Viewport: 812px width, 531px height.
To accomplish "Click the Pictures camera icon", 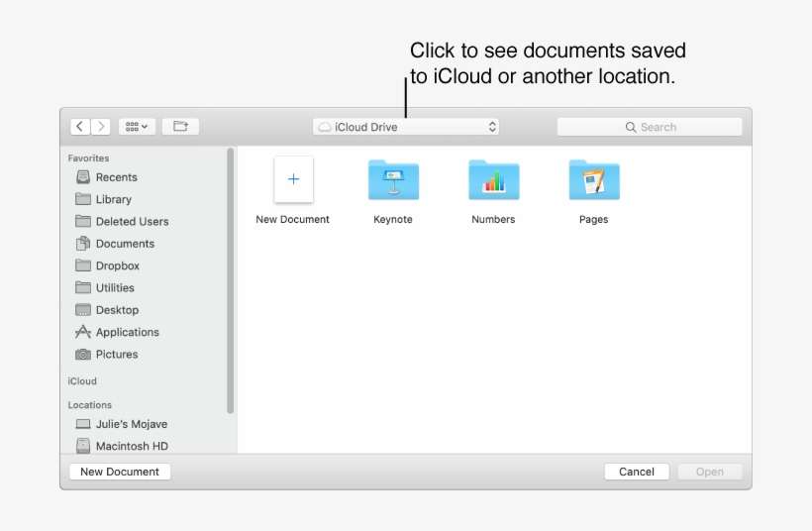I will pyautogui.click(x=83, y=355).
